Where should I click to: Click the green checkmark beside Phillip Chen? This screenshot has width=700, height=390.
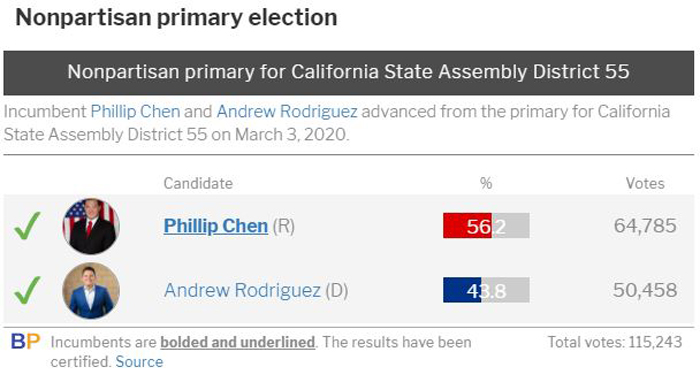(x=27, y=226)
